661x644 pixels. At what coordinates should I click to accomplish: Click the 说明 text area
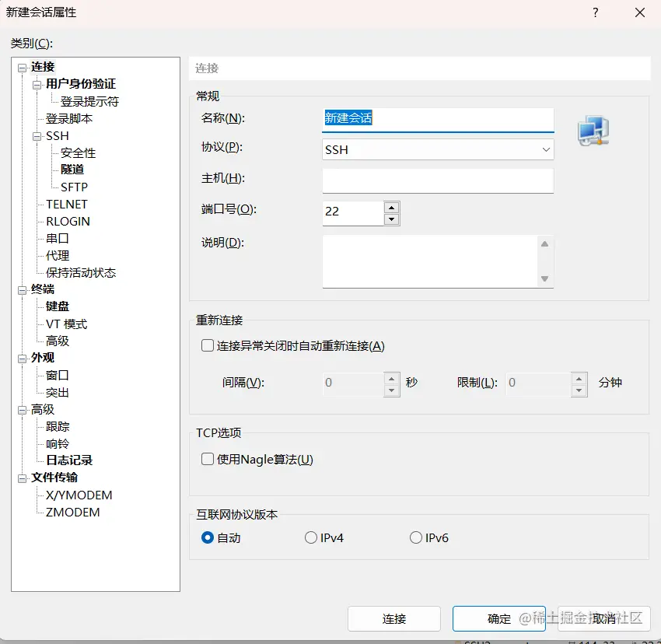(x=430, y=261)
